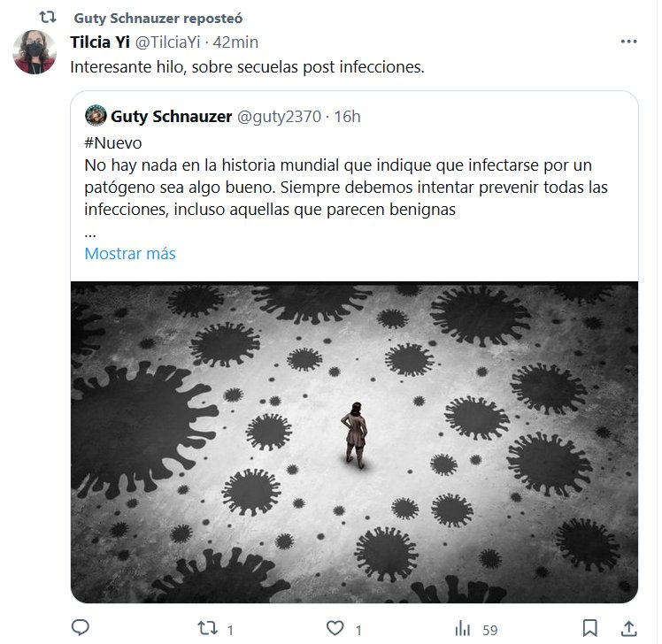Image resolution: width=662 pixels, height=644 pixels.
Task: Open Tilcia Yi's profile picture
Action: point(35,52)
